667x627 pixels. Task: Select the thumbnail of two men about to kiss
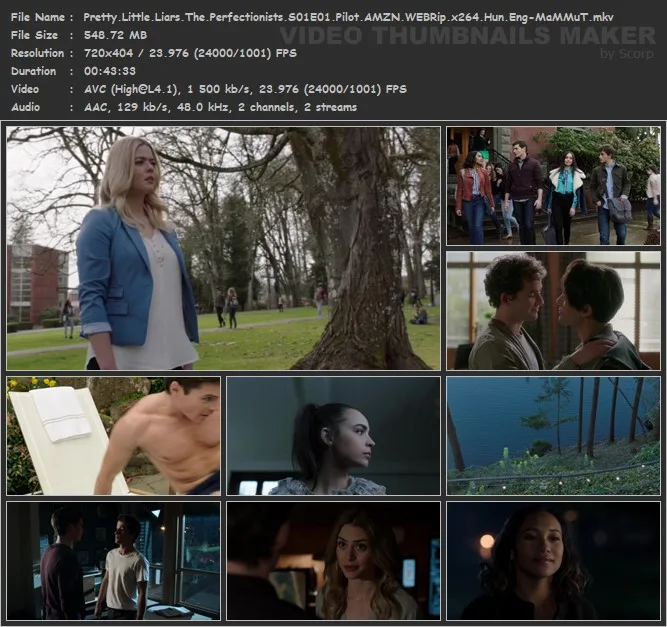[553, 311]
